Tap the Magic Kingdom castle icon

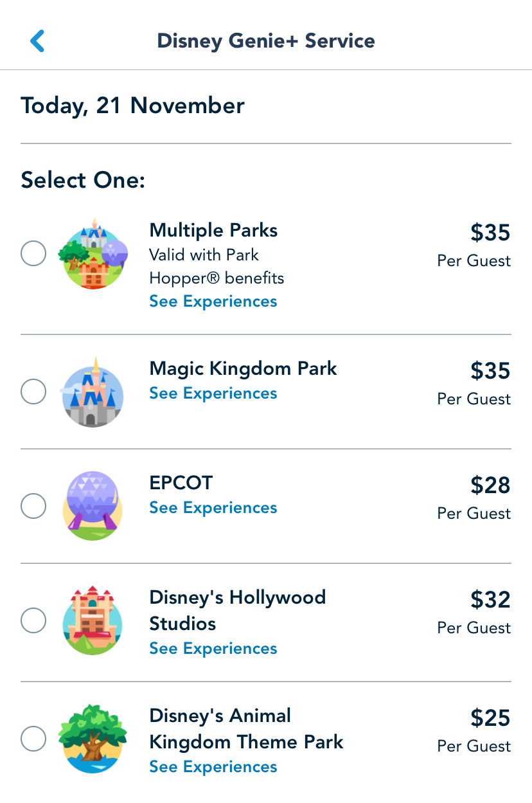tap(93, 392)
